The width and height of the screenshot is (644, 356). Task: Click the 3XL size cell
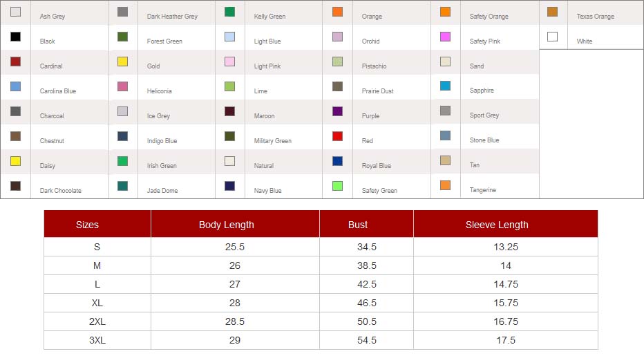[x=97, y=340]
